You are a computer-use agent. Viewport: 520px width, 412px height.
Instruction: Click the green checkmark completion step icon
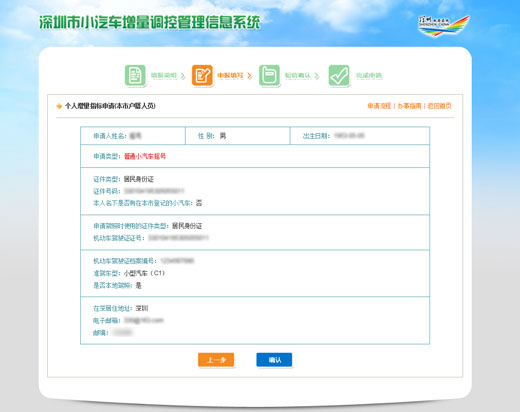point(339,75)
